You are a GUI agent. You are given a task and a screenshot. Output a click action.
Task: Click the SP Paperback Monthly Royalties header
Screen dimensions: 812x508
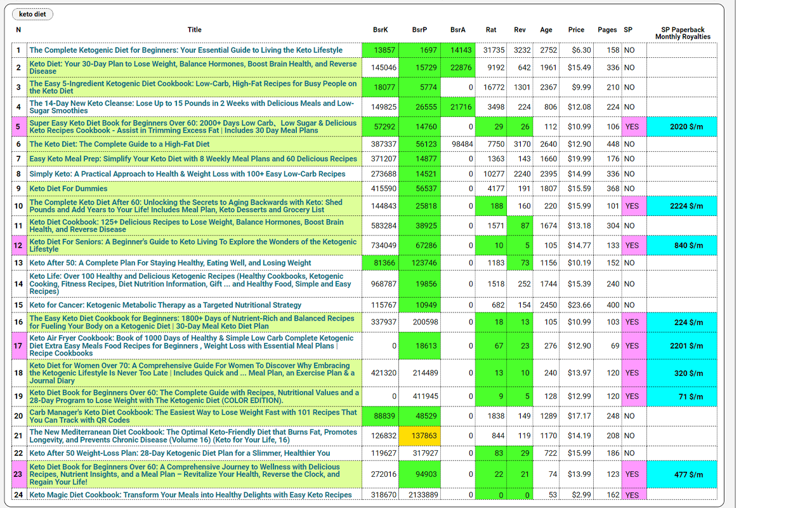coord(682,33)
